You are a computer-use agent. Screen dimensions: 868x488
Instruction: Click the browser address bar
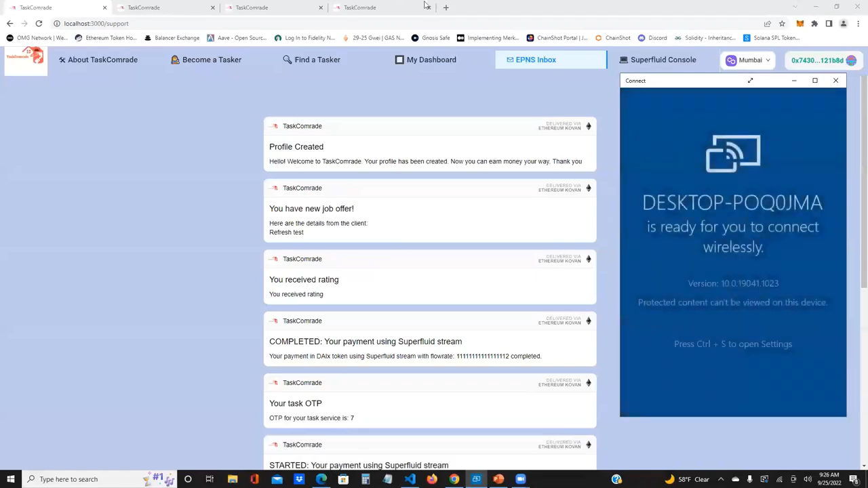[x=407, y=23]
